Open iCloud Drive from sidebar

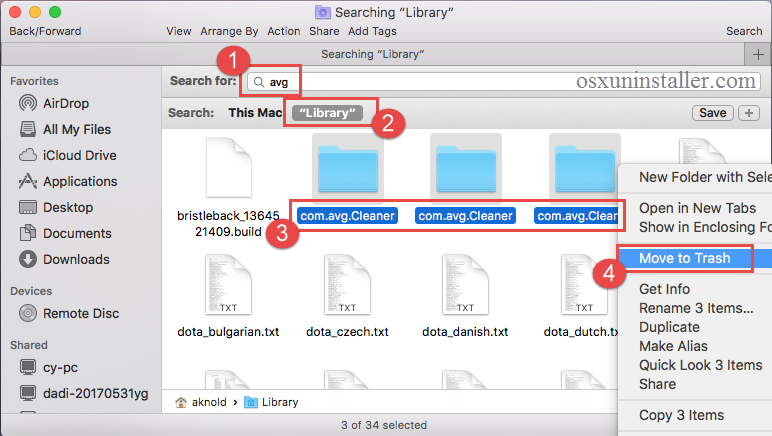pyautogui.click(x=67, y=155)
